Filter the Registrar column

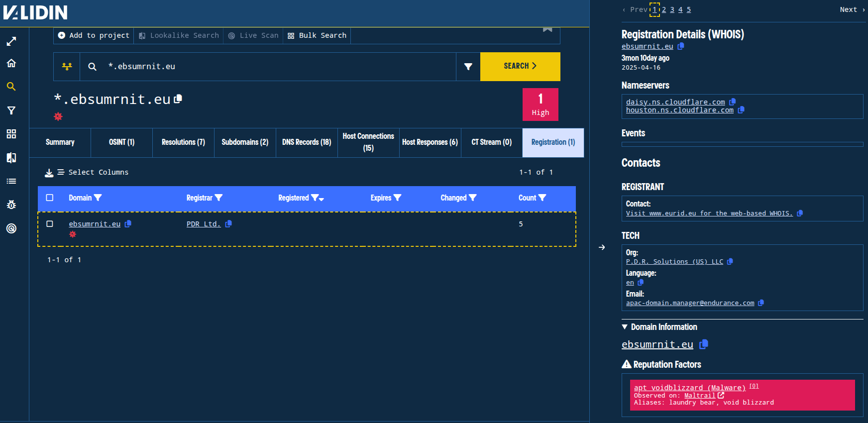coord(218,198)
